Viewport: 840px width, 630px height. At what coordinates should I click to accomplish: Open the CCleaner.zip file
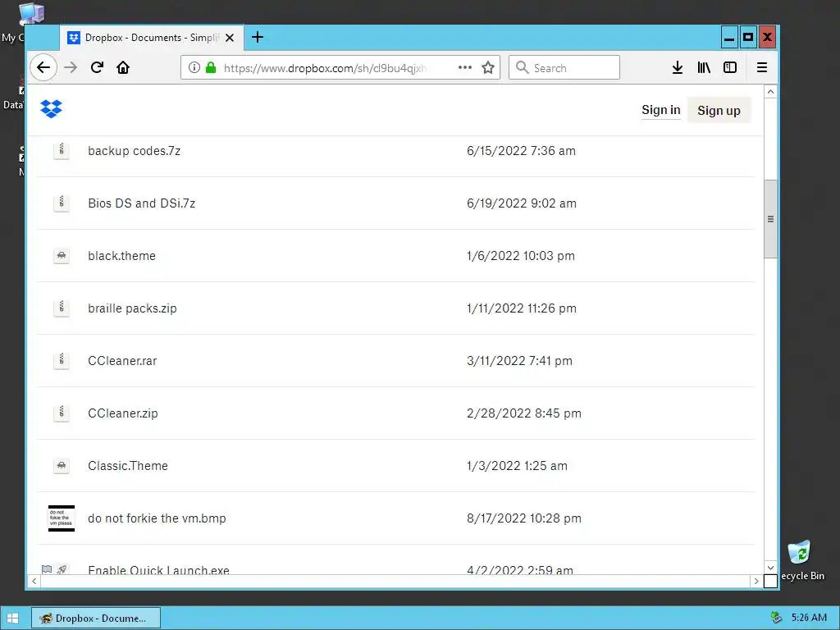[x=123, y=413]
